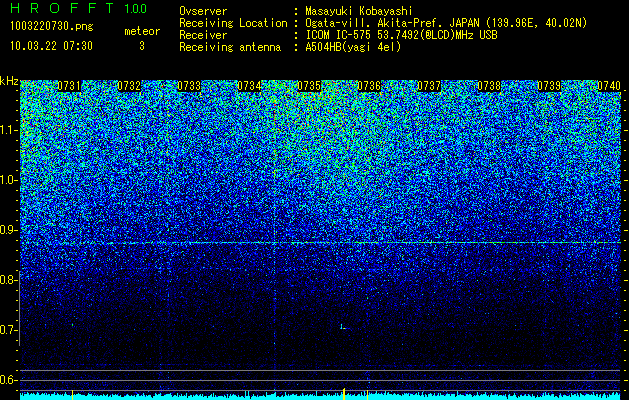Click the 1.1 frequency axis label
This screenshot has width=629, height=400.
[x=8, y=130]
